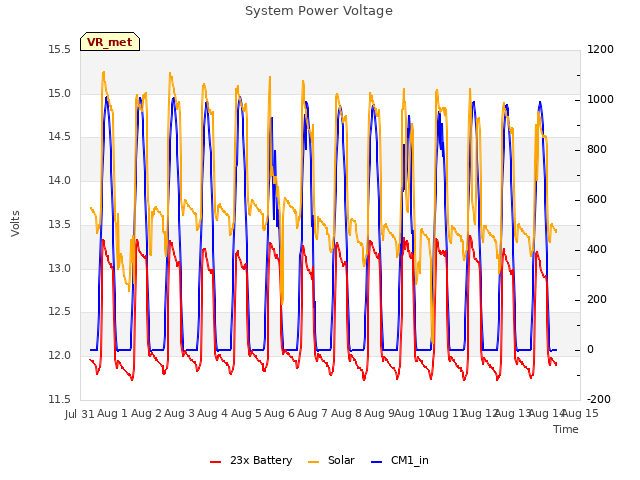This screenshot has height=480, width=640.
Task: Click the Aug 5 date tick label
Action: 246,414
